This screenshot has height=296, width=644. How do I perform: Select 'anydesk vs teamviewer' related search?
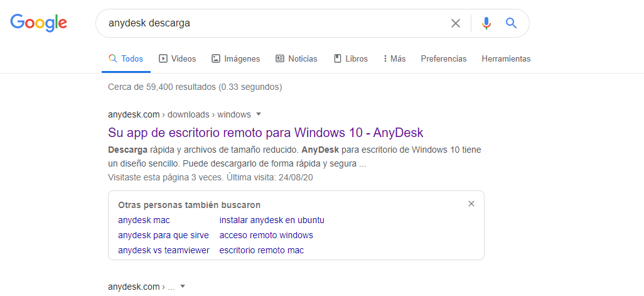tap(163, 250)
